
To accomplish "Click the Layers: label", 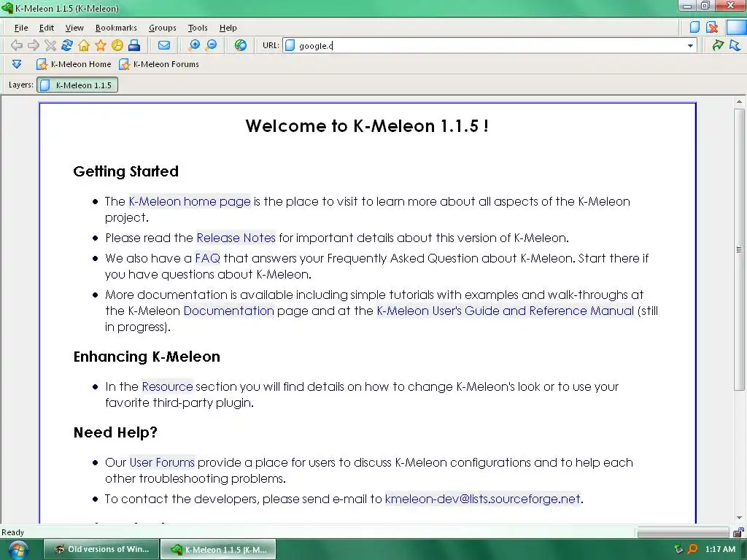I will 21,85.
